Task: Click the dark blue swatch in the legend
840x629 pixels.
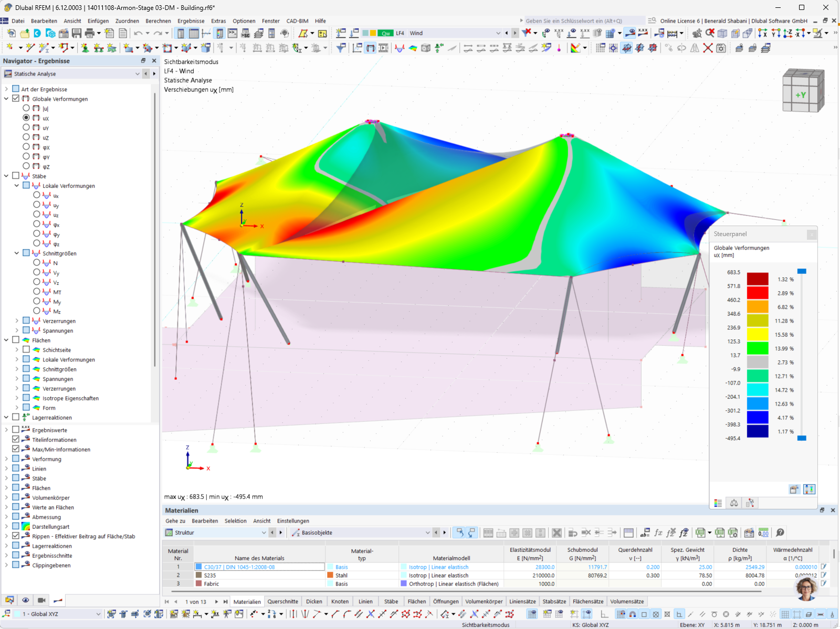Action: [x=758, y=431]
